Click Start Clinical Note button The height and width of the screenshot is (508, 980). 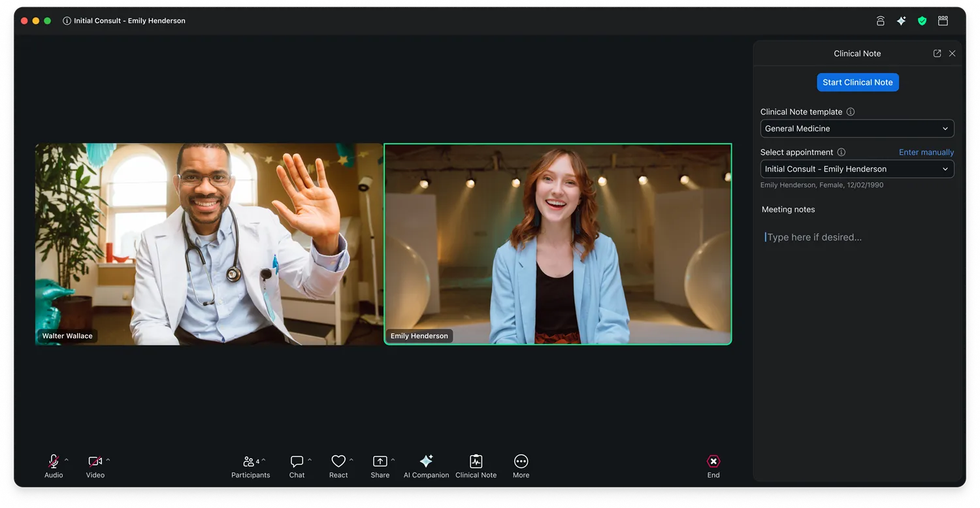(x=857, y=82)
